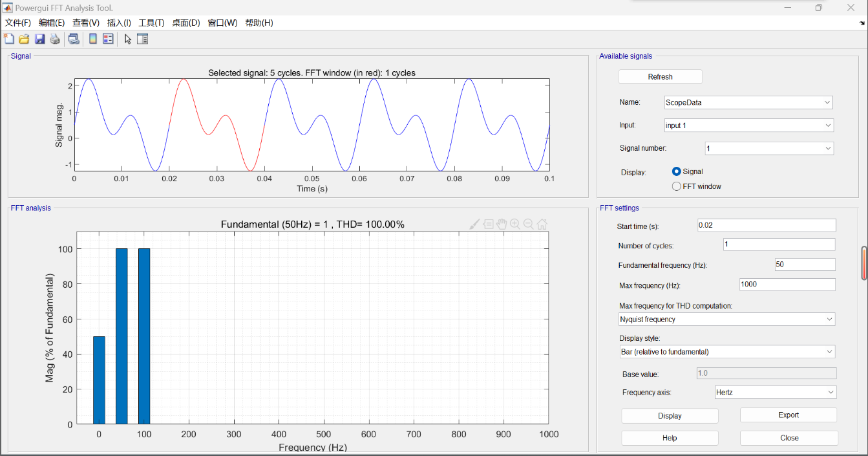Viewport: 868px width, 456px height.
Task: Click the Start time input field
Action: [x=767, y=225]
